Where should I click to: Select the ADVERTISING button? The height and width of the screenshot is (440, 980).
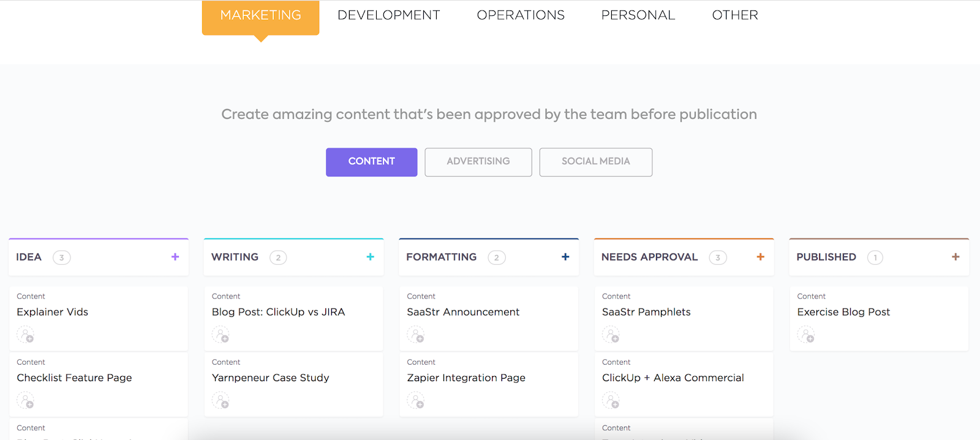point(478,162)
